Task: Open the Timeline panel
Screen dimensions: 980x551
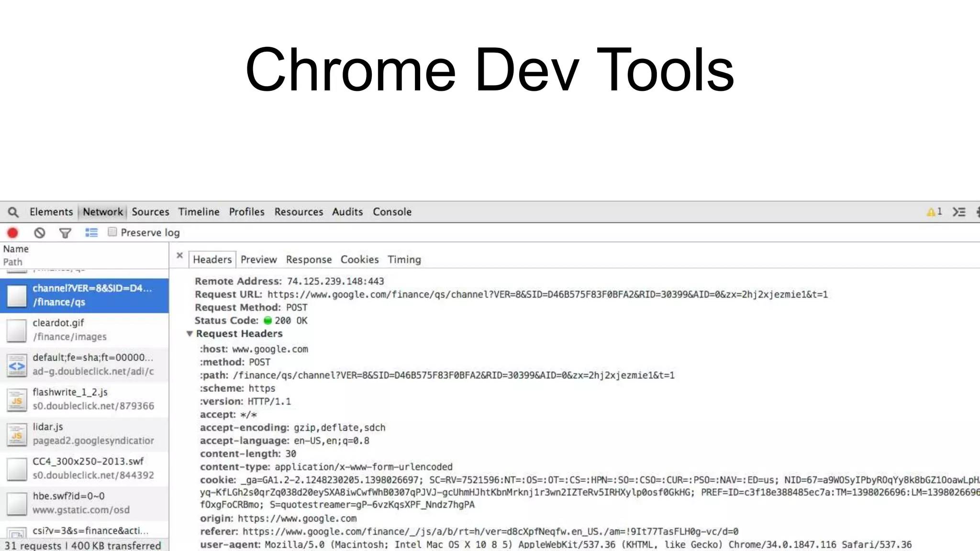Action: coord(199,212)
